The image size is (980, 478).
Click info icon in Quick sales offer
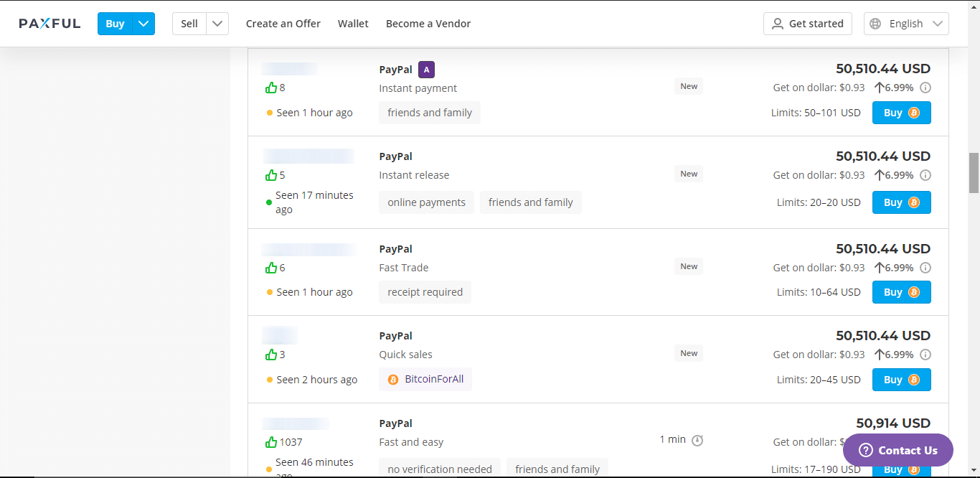pos(925,355)
